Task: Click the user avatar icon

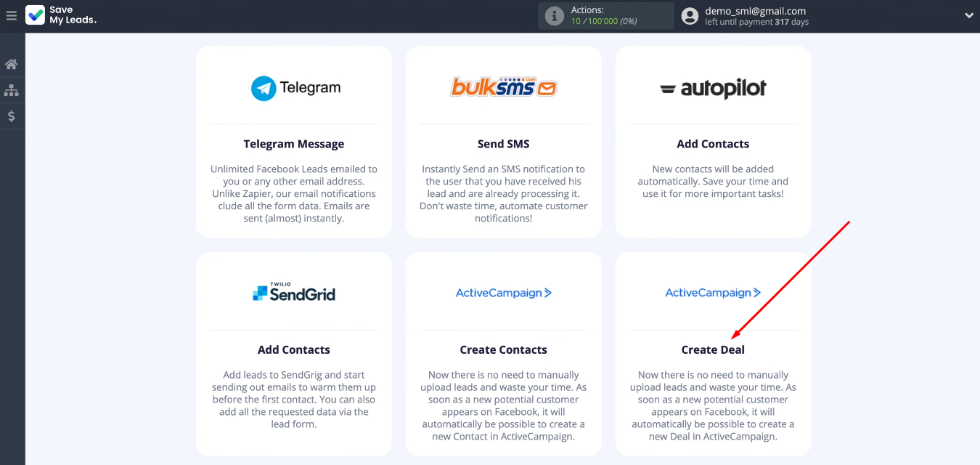Action: pos(690,15)
